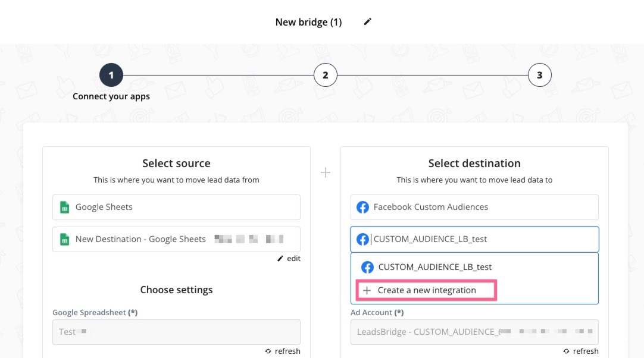Open the Google Sheets source app dropdown
This screenshot has width=644, height=358.
[x=176, y=207]
